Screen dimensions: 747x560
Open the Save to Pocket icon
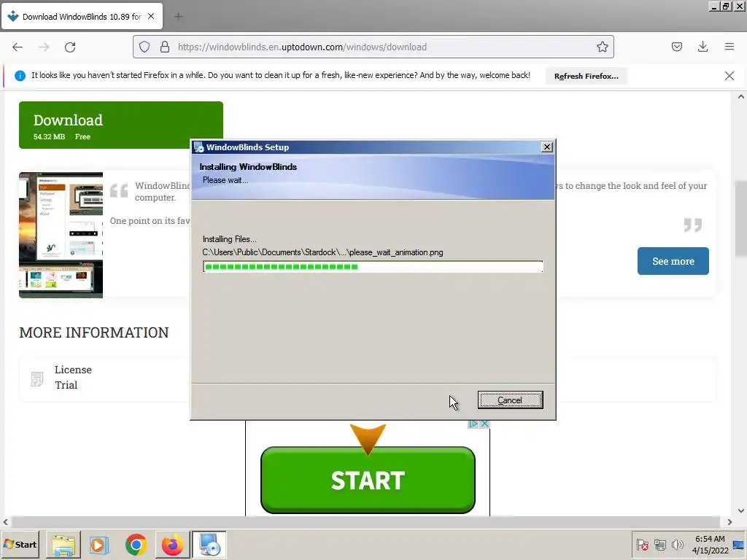click(x=677, y=47)
